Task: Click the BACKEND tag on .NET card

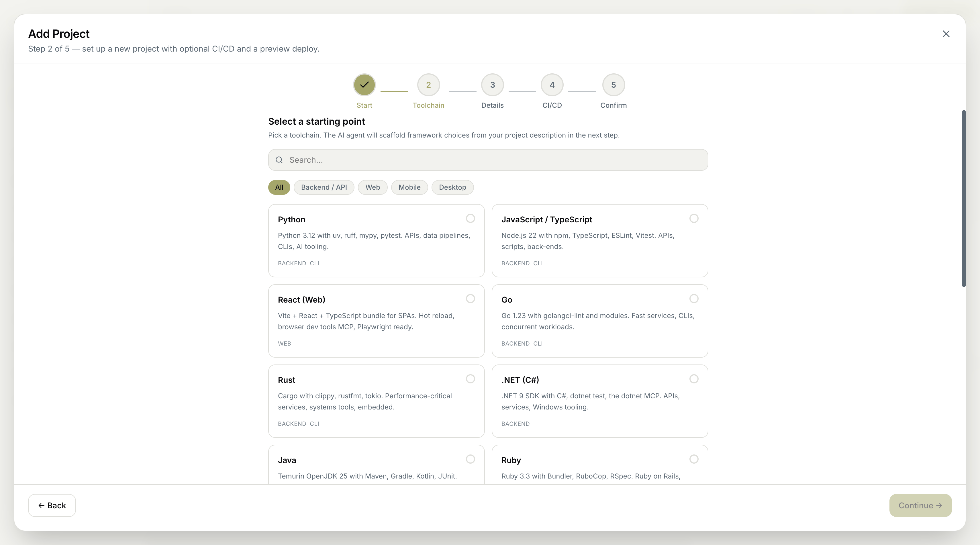Action: 516,424
